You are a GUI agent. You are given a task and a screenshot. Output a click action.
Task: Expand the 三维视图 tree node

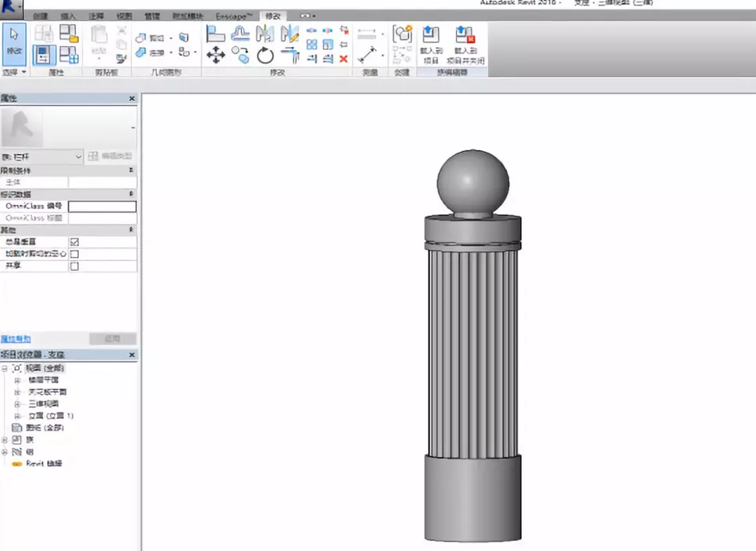[18, 404]
